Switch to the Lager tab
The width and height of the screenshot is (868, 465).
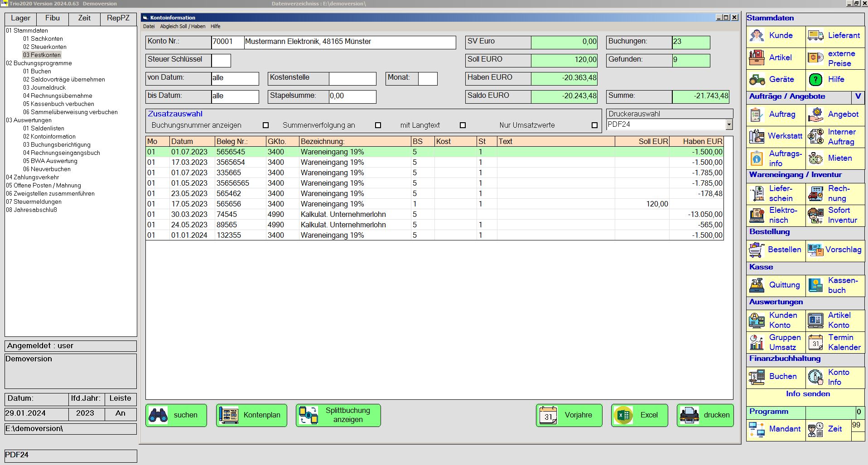click(x=21, y=19)
